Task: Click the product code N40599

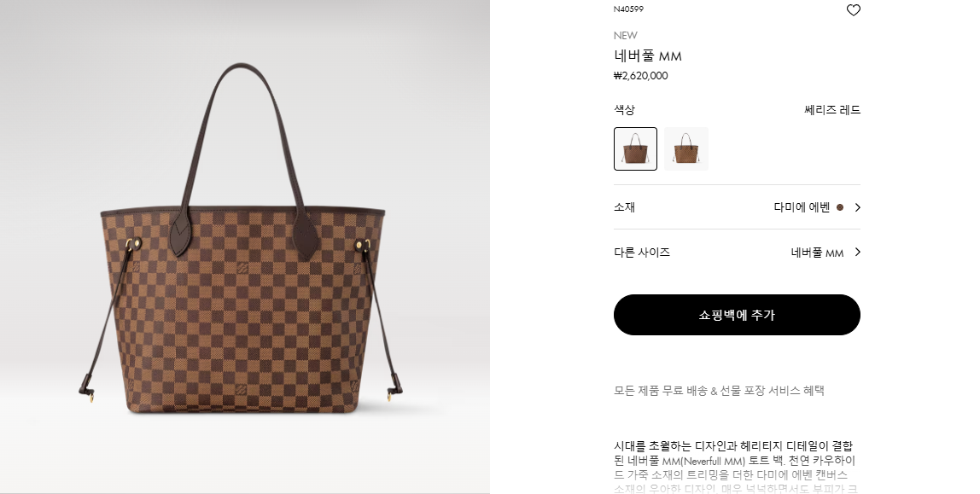Action: coord(628,9)
